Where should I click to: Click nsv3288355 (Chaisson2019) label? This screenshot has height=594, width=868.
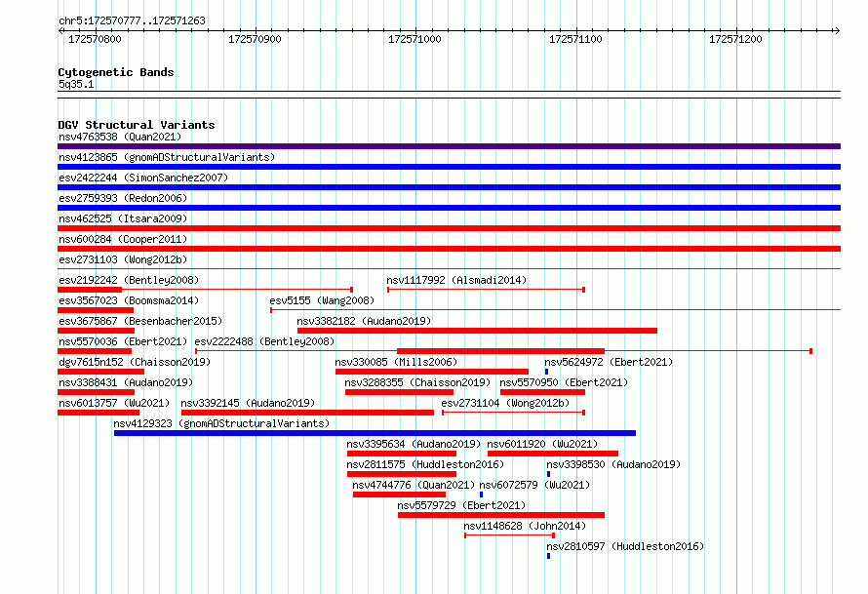(417, 382)
